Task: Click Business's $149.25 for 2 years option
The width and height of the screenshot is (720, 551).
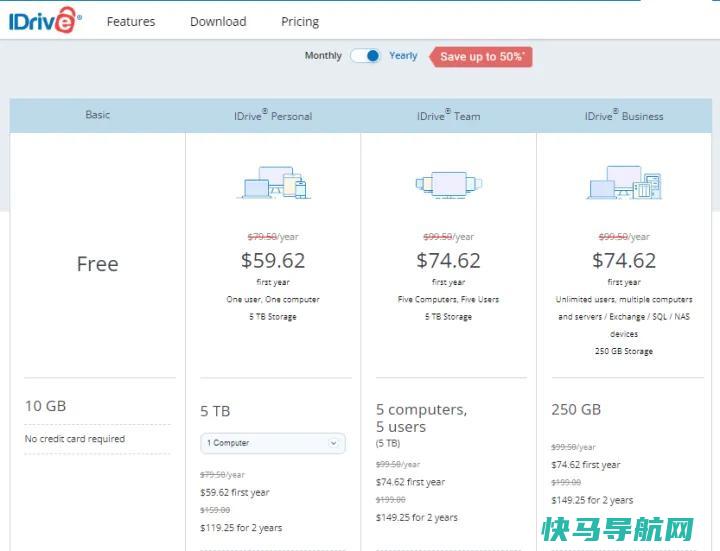Action: pyautogui.click(x=592, y=500)
